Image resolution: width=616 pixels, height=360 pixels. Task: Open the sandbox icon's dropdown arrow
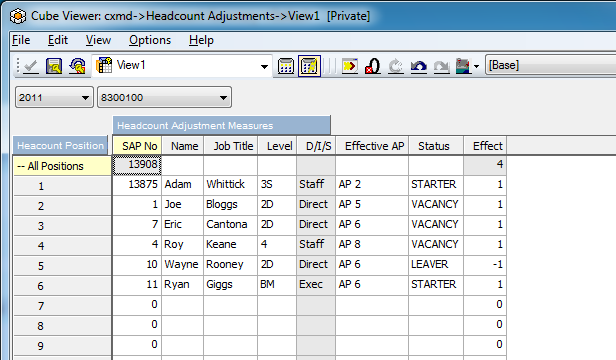tap(476, 66)
